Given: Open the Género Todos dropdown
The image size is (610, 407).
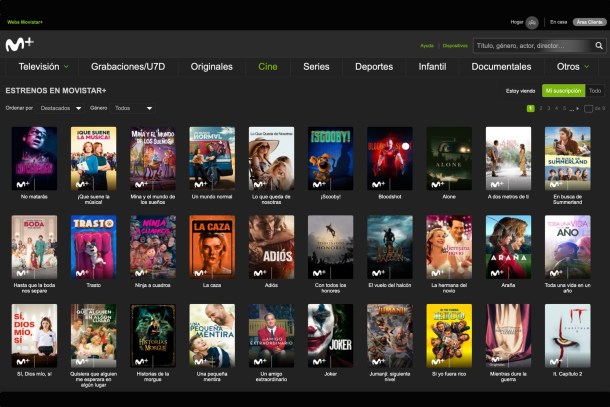Looking at the screenshot, I should point(133,108).
